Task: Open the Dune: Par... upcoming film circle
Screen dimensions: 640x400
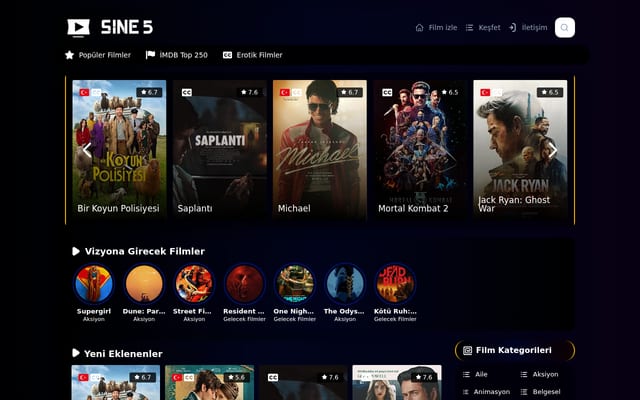Action: click(144, 284)
